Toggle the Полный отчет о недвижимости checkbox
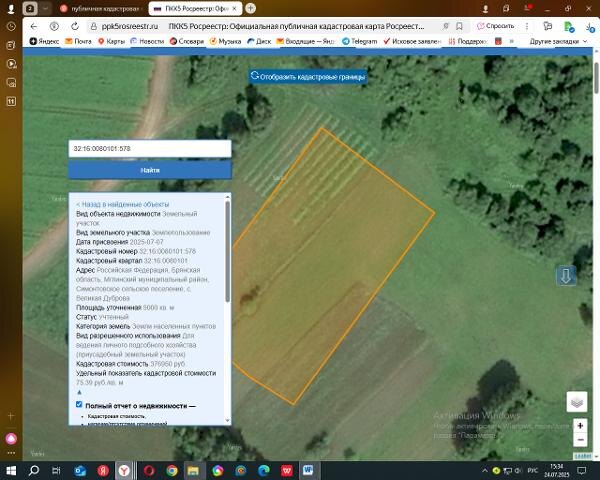The image size is (600, 480). (x=79, y=404)
